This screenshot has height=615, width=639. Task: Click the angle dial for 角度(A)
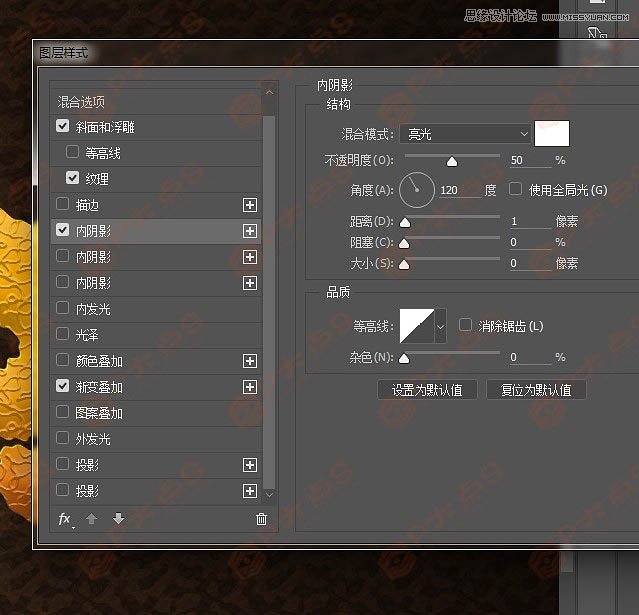pyautogui.click(x=416, y=190)
